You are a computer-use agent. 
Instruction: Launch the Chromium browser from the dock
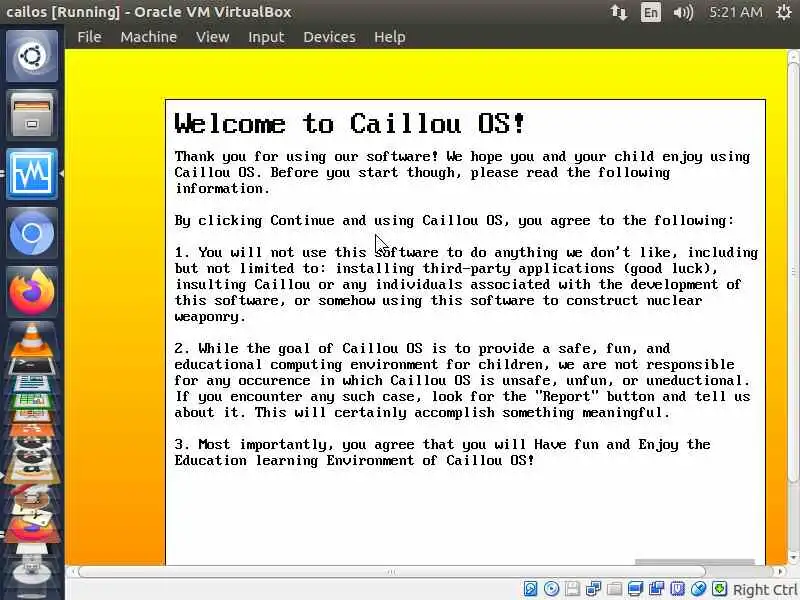pyautogui.click(x=32, y=233)
